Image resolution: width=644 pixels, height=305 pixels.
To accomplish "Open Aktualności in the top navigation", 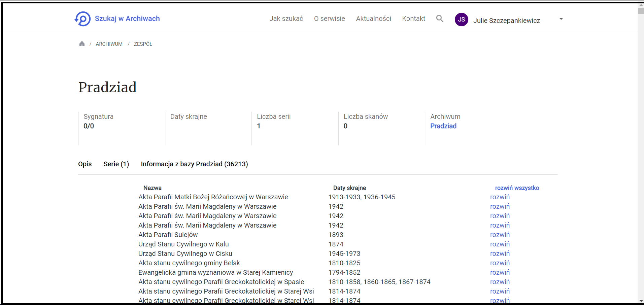I will (x=373, y=19).
